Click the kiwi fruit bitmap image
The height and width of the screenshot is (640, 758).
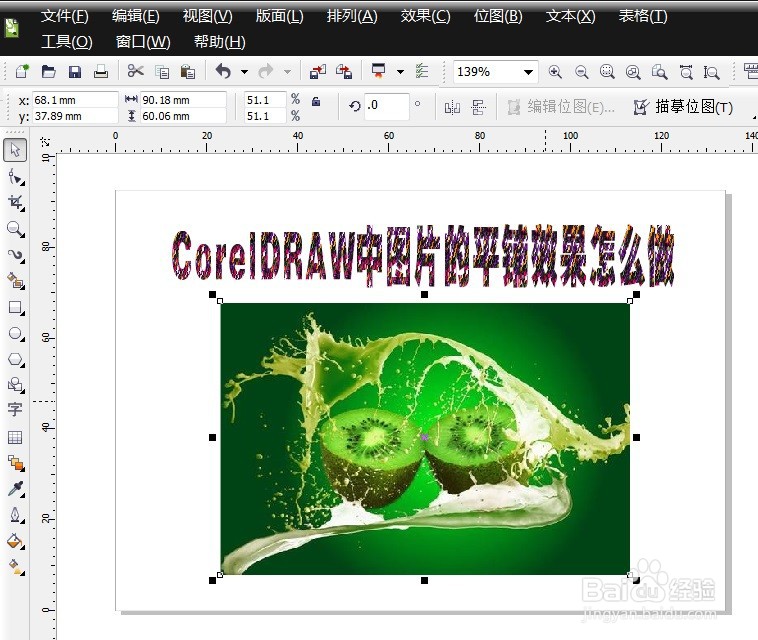tap(425, 438)
